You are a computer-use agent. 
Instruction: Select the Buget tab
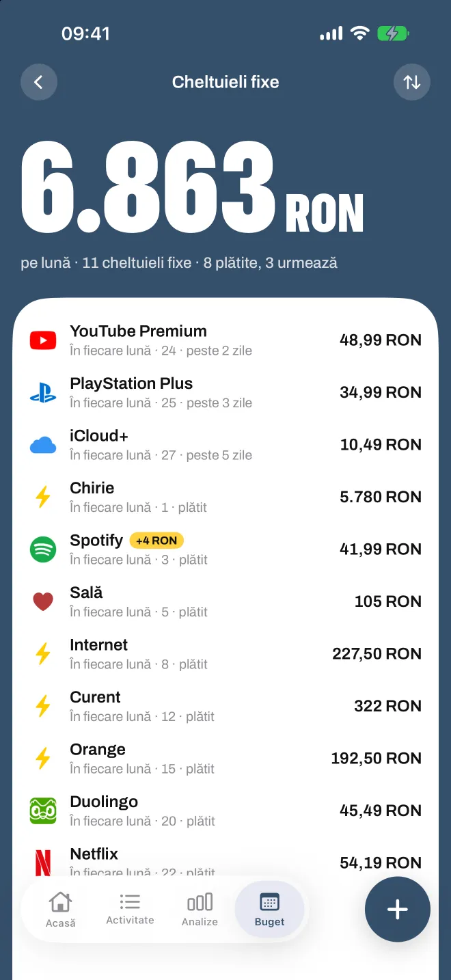(x=270, y=910)
